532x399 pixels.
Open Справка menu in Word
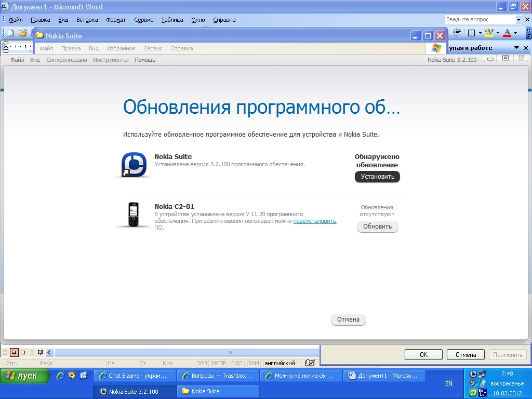coord(224,20)
